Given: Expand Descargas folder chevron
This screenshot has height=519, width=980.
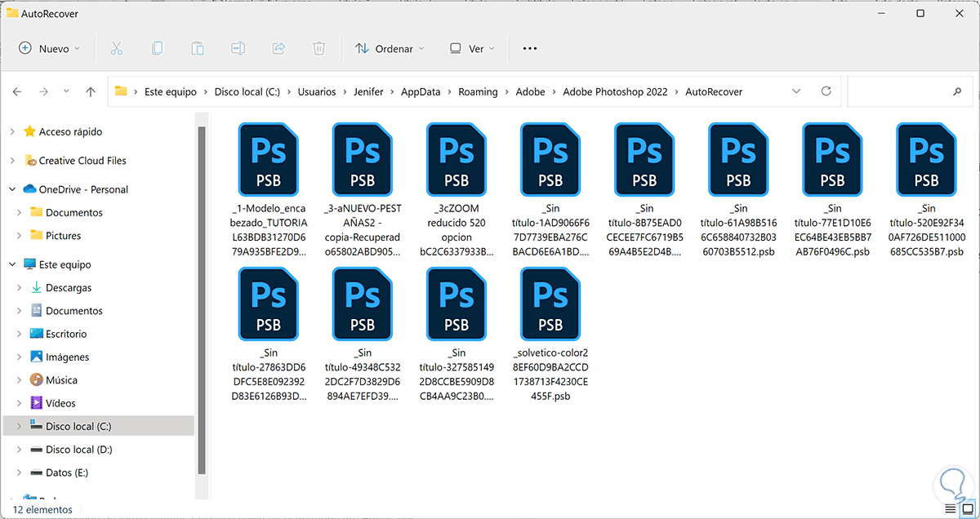Looking at the screenshot, I should tap(20, 288).
